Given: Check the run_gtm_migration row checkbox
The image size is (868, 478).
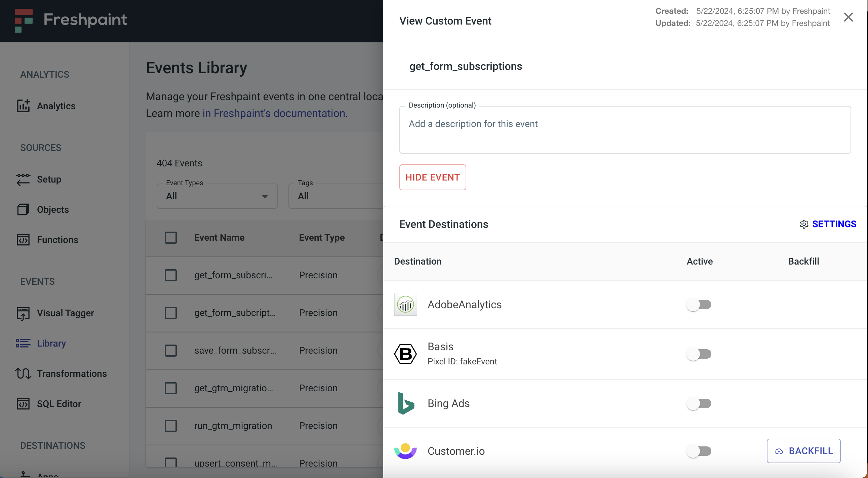Looking at the screenshot, I should coord(171,426).
